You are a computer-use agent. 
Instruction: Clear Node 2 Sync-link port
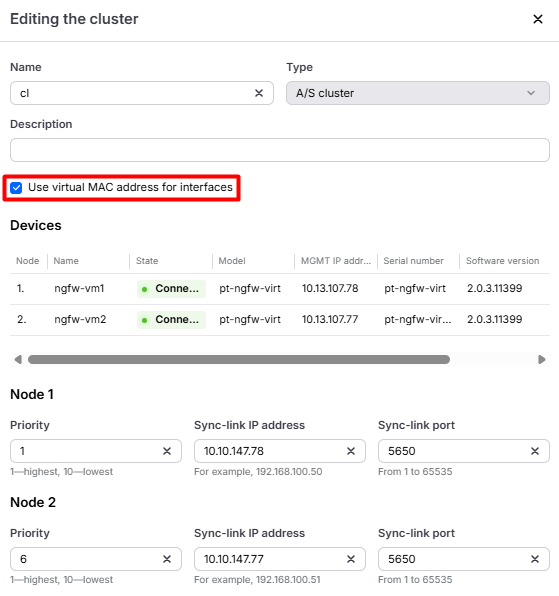[x=535, y=559]
